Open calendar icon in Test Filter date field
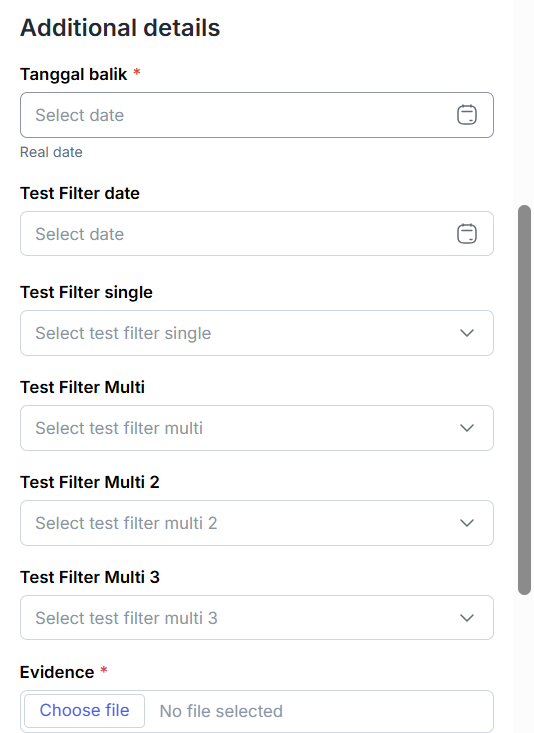Image resolution: width=534 pixels, height=733 pixels. 467,234
